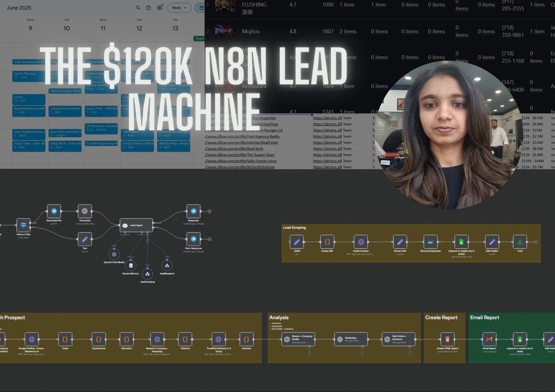Select the Lead Scraping sticky note title
Viewport: 555px width, 392px height.
click(x=294, y=227)
